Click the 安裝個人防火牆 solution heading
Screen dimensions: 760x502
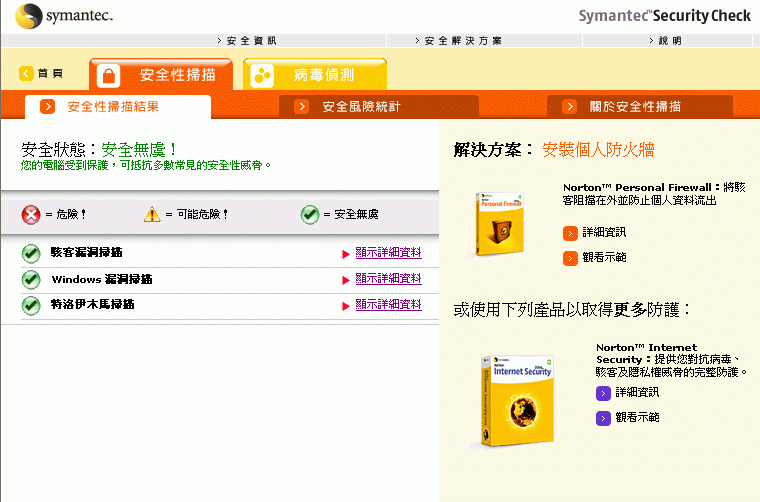tap(598, 150)
